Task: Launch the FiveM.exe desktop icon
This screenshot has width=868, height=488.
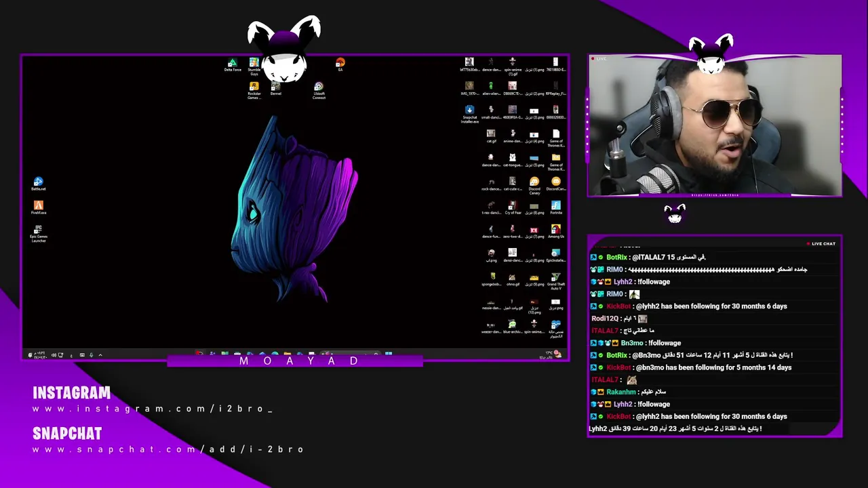Action: (x=39, y=207)
